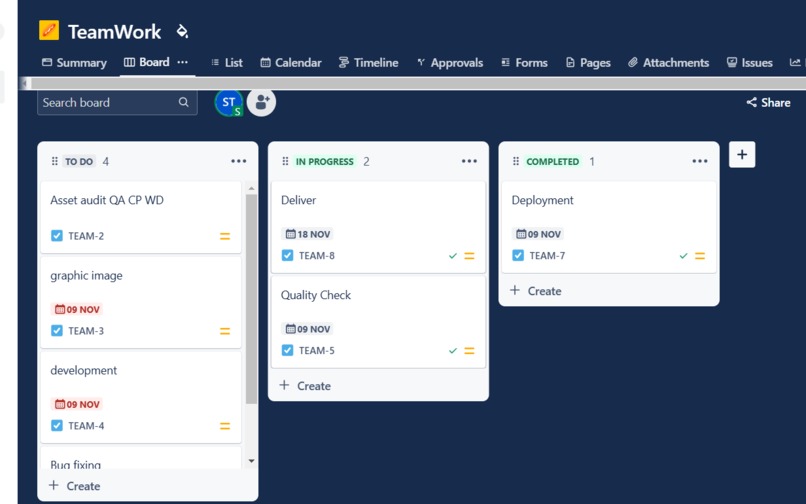Open the Calendar tab
The height and width of the screenshot is (504, 806).
tap(290, 63)
